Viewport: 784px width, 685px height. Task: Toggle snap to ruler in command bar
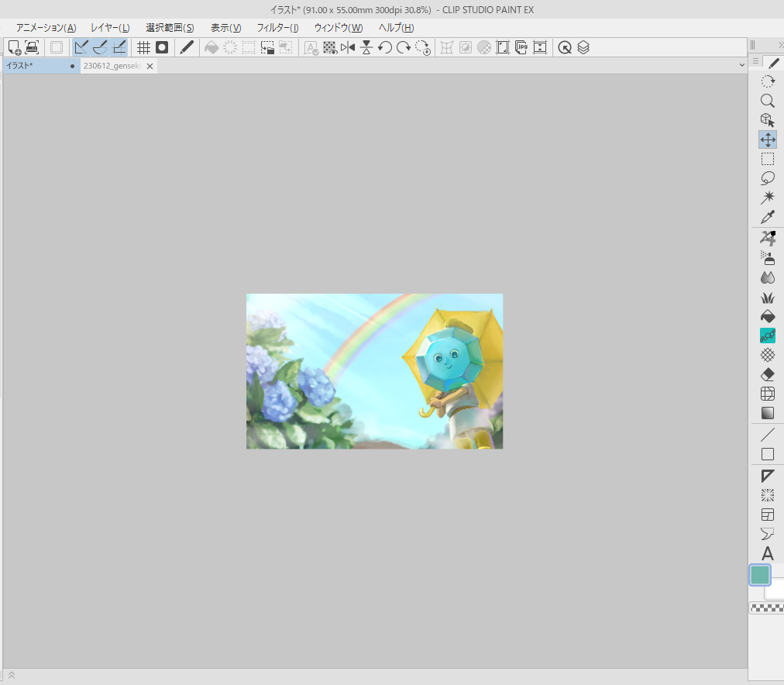tap(81, 47)
